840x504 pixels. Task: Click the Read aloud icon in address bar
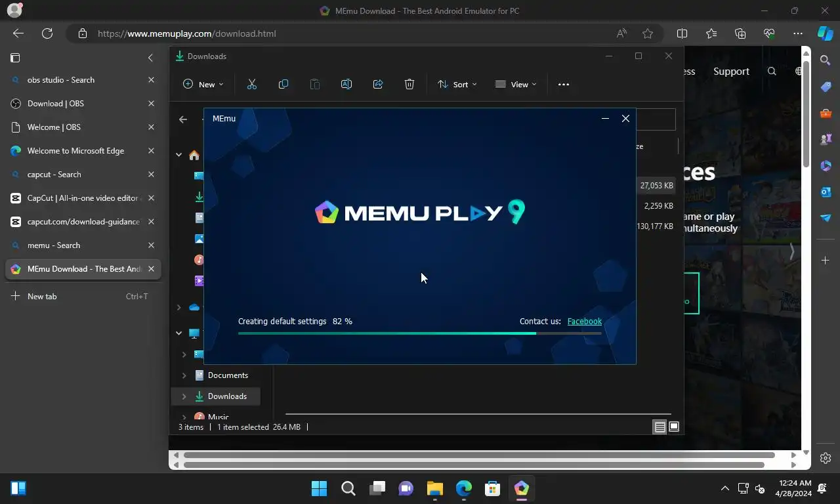click(x=621, y=33)
